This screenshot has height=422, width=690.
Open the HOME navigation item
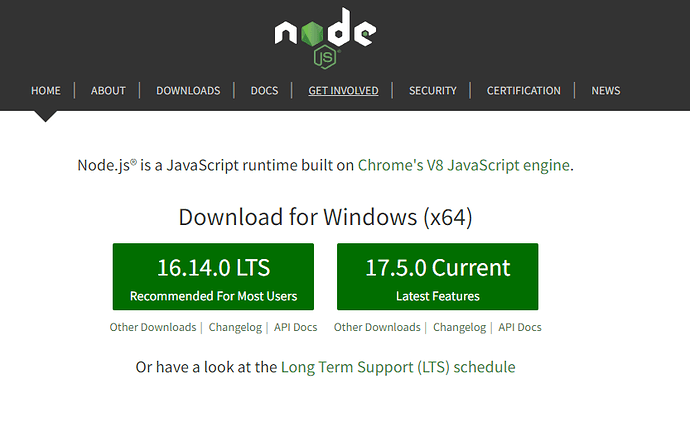(46, 91)
